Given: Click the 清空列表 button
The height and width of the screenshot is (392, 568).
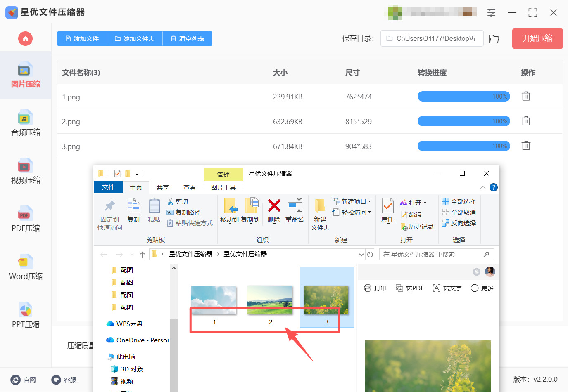Looking at the screenshot, I should (x=188, y=39).
